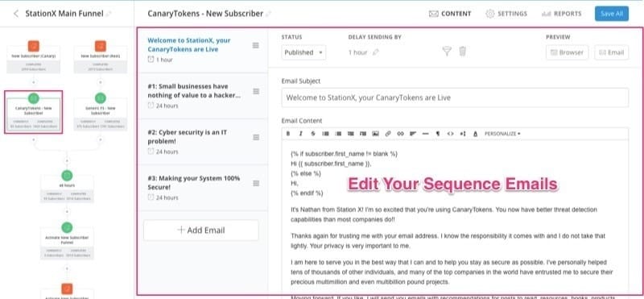Click the Save All button
Viewport: 644px width, 299px height.
(x=612, y=14)
